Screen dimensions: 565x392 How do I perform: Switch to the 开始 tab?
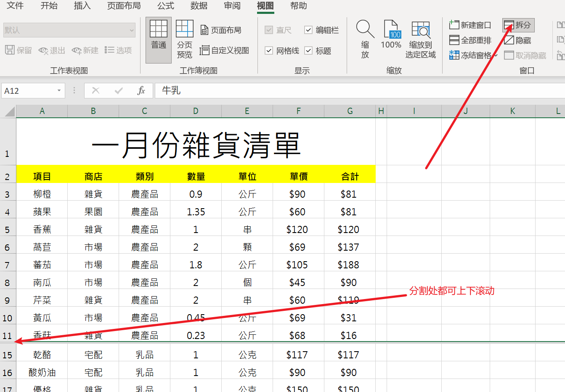pos(49,5)
